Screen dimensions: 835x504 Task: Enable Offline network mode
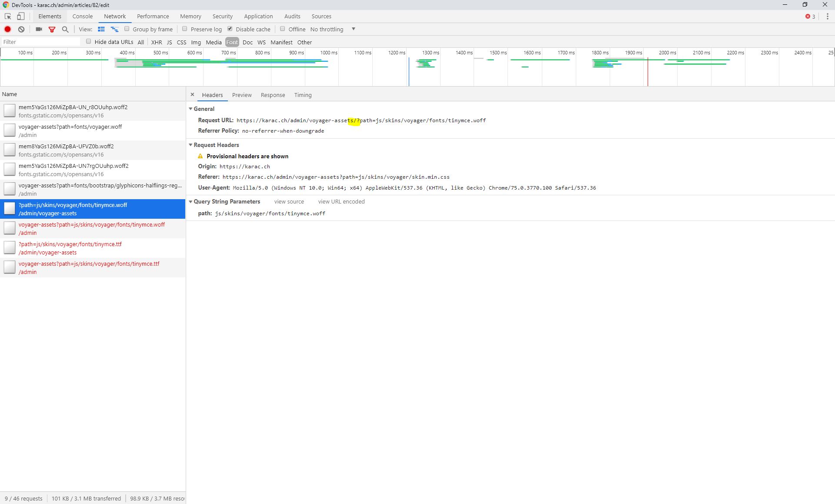pyautogui.click(x=283, y=29)
